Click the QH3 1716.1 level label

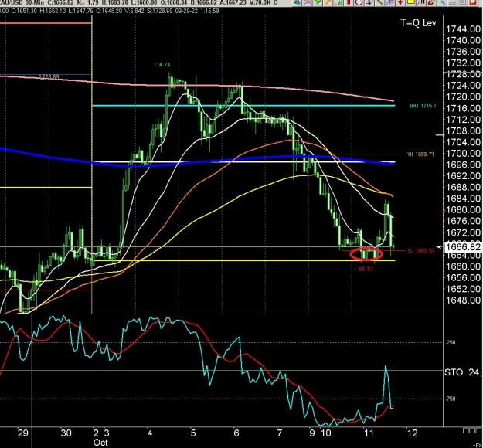click(423, 106)
